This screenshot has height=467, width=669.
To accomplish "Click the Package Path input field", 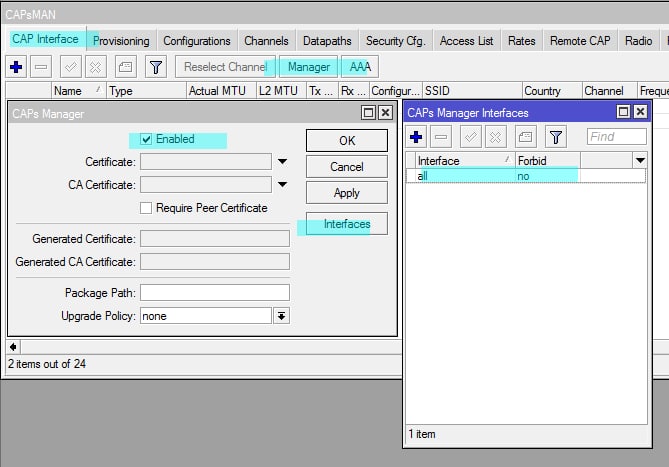I will (x=215, y=293).
